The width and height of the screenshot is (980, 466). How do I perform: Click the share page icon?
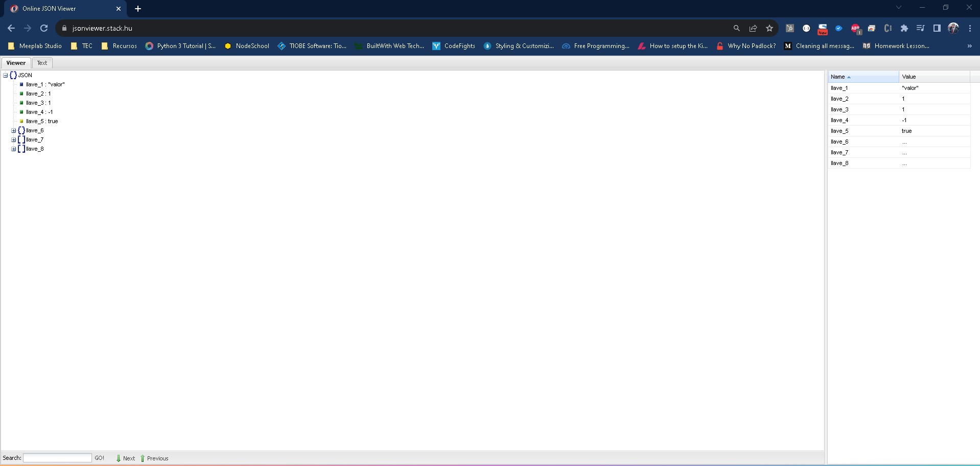tap(753, 28)
